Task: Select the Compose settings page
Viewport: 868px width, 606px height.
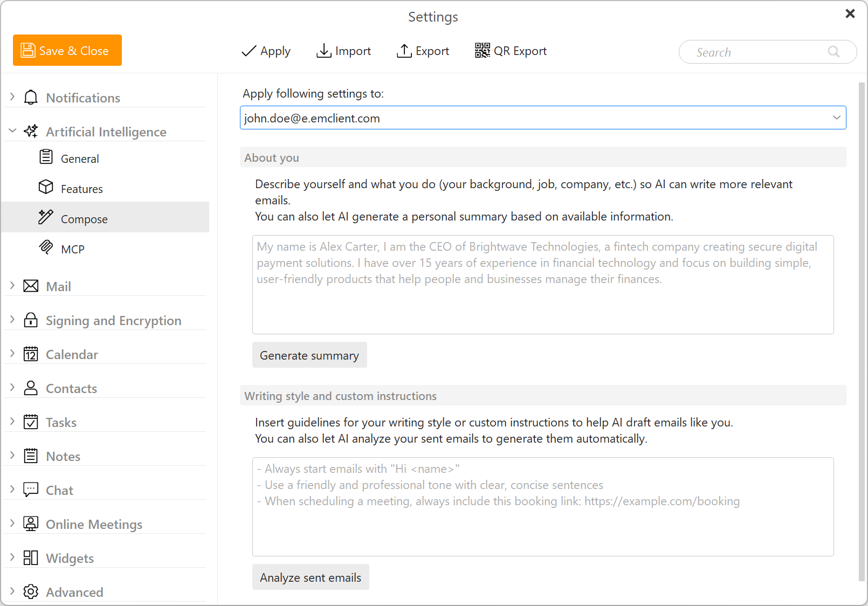Action: [x=105, y=217]
